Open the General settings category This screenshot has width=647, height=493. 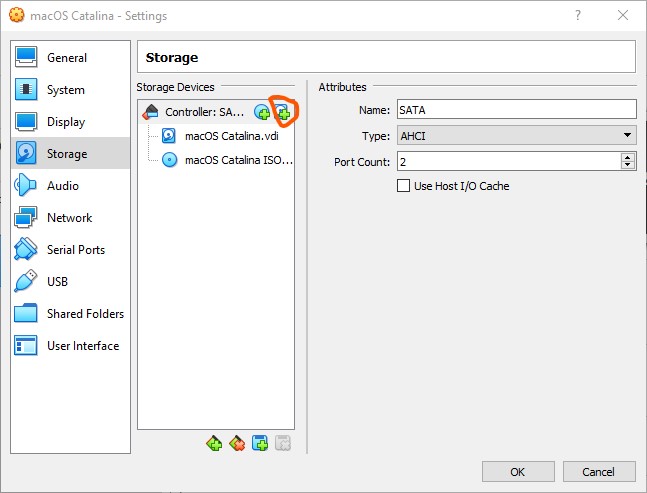(70, 57)
